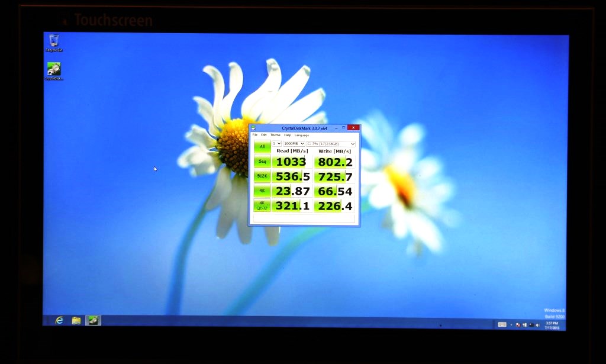Click the CrystalDiskMark title bar app icon

[253, 128]
